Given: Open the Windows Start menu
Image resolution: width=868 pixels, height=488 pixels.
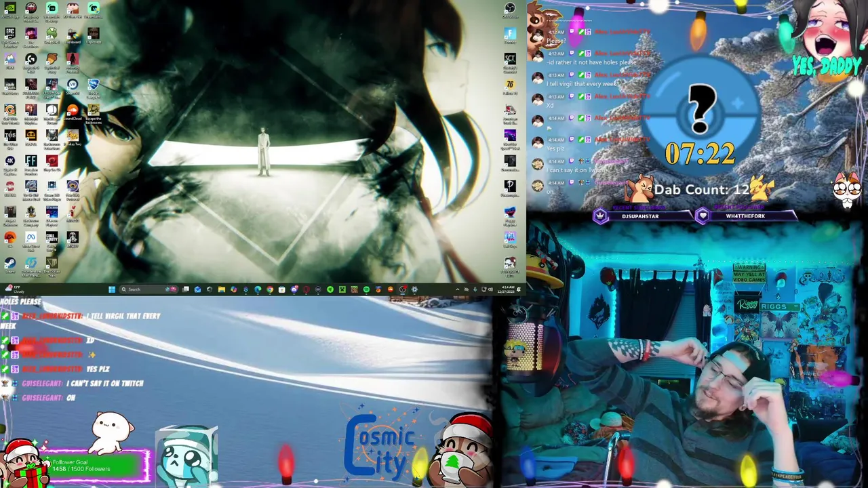Looking at the screenshot, I should pyautogui.click(x=112, y=289).
